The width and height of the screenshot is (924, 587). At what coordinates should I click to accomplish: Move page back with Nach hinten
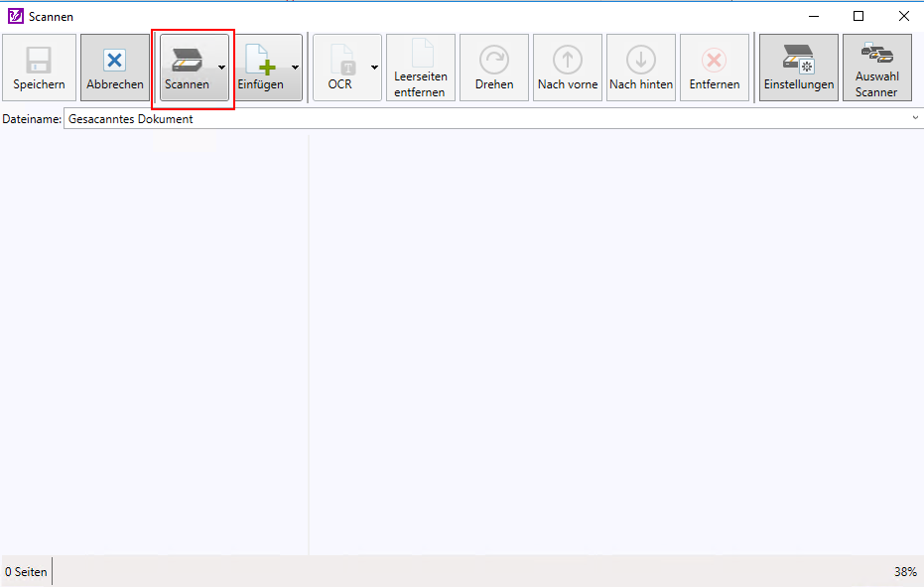[x=641, y=61]
